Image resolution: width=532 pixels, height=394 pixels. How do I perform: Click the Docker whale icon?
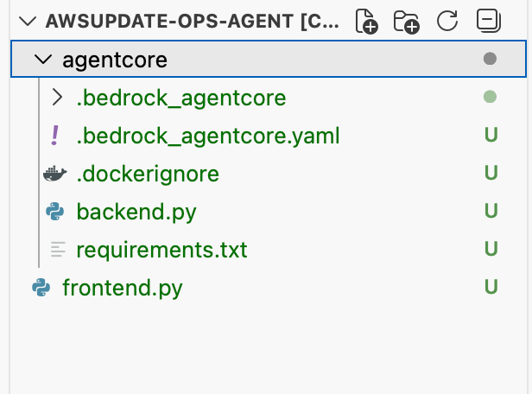pos(54,174)
